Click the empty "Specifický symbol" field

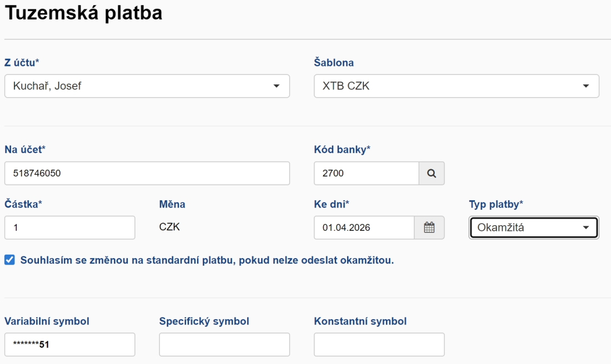(224, 344)
